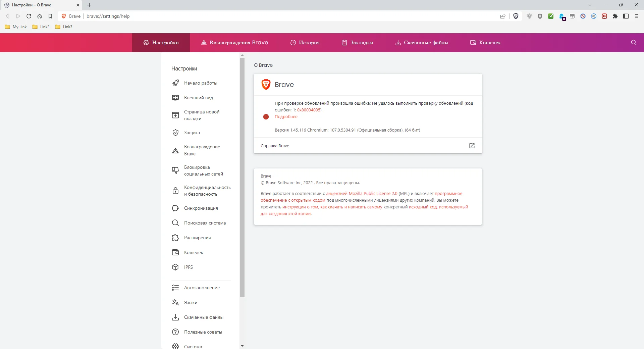Open the extensions puzzle piece icon
Screen dimensions: 644x349
point(615,16)
